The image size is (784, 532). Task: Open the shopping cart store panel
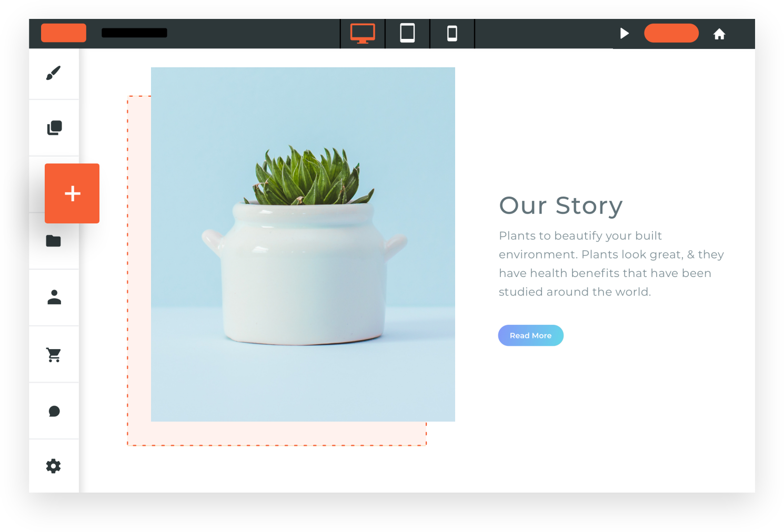click(x=54, y=355)
